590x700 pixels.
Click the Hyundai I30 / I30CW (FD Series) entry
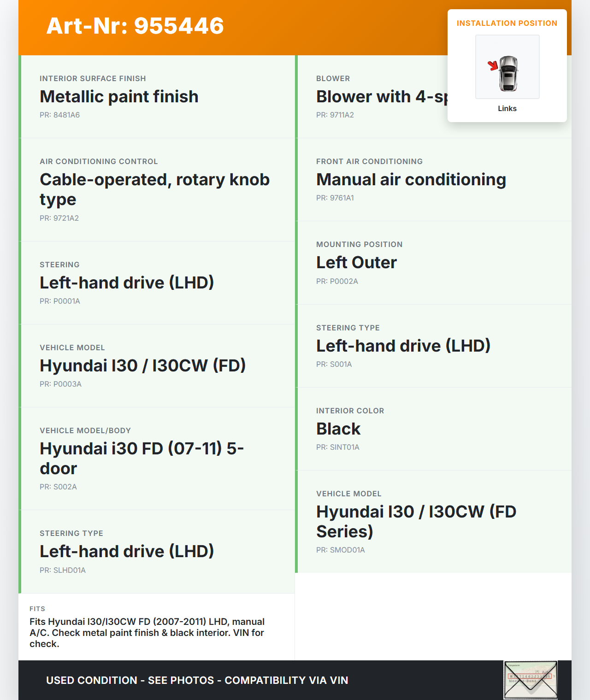point(416,521)
